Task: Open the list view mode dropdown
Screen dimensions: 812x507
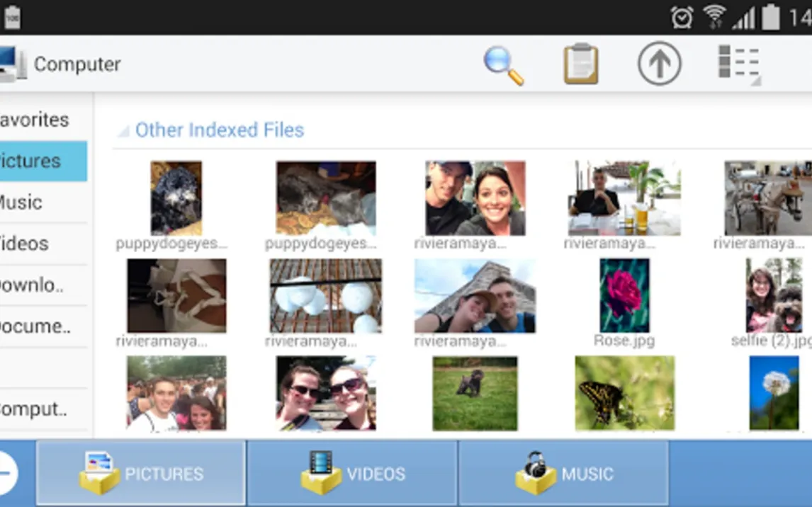Action: coord(739,64)
